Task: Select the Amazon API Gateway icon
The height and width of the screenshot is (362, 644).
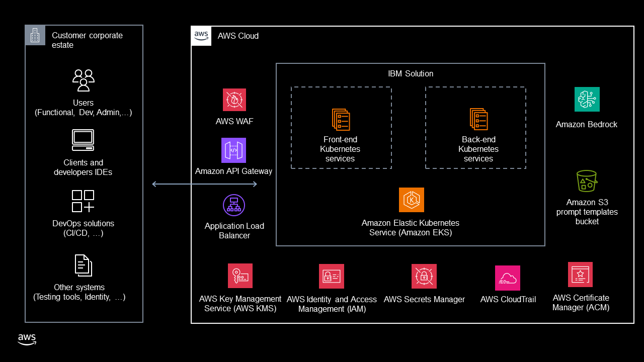Action: tap(234, 150)
